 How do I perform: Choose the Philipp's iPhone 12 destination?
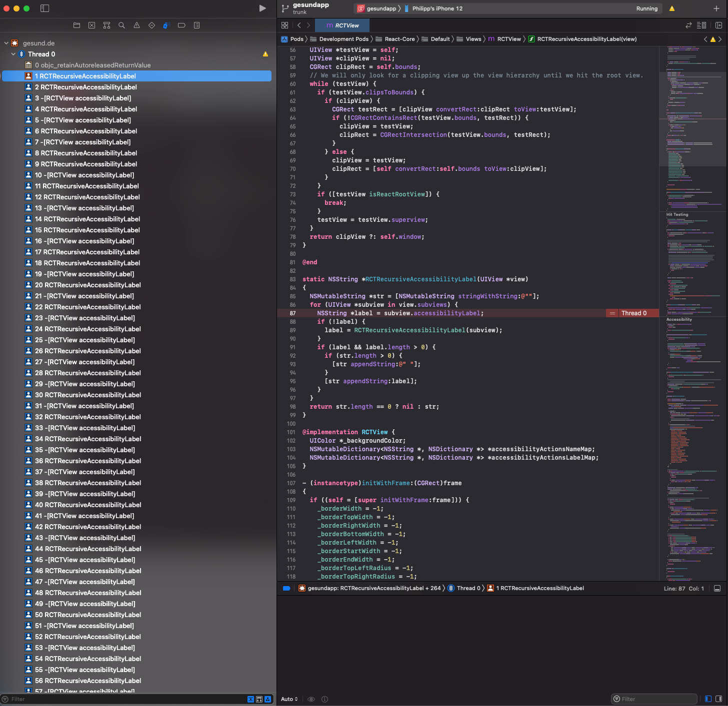[x=433, y=8]
